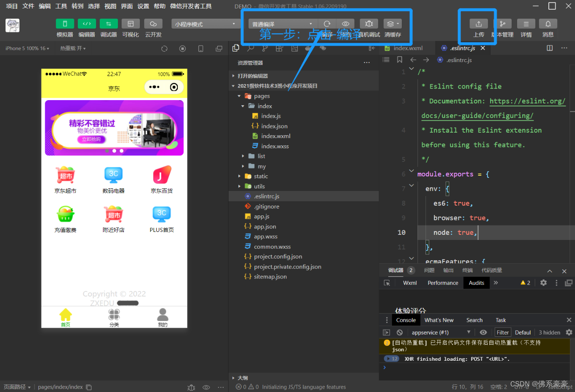
Task: Open the Performance devtools tab
Action: [x=443, y=283]
